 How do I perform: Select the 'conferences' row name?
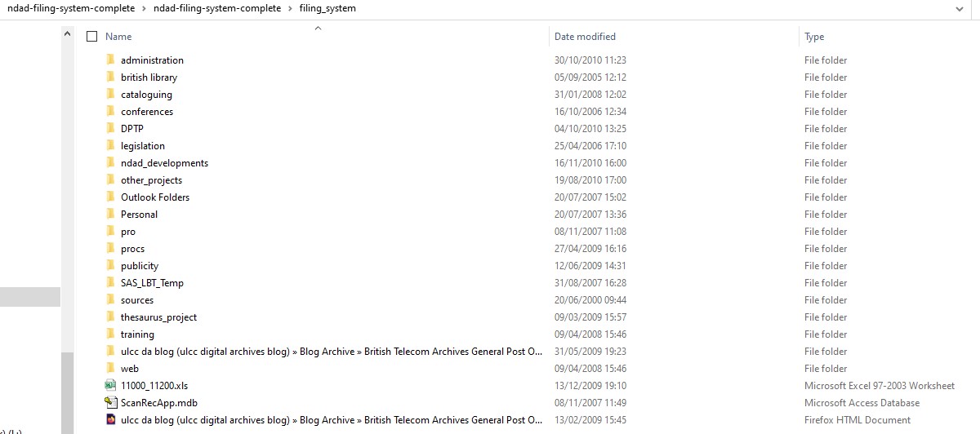point(147,111)
